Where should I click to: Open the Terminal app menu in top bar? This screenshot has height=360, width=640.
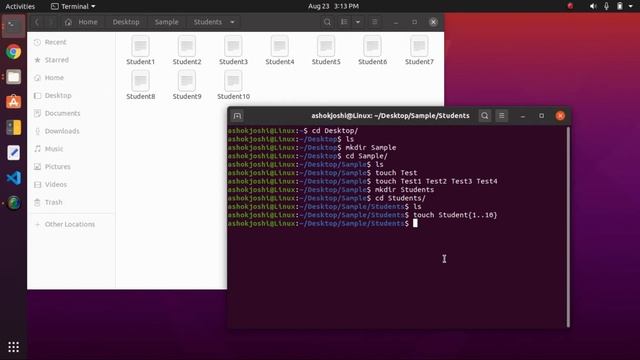click(73, 6)
